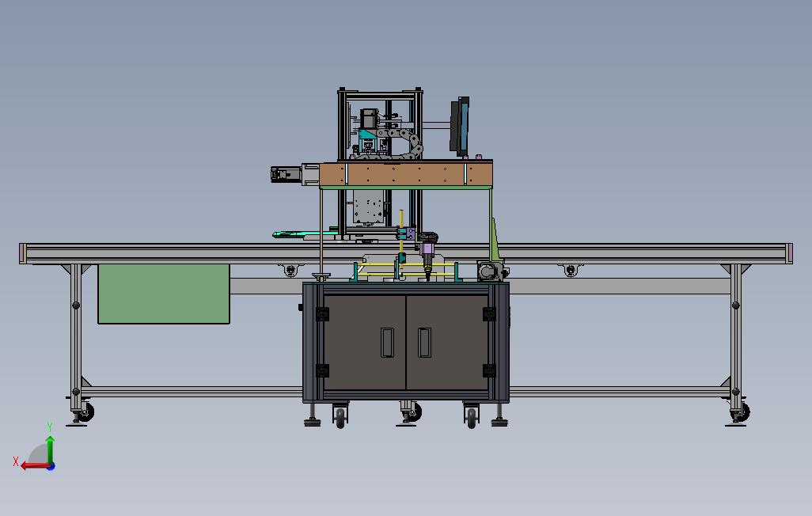Select the conveyor frame's far-right caster wheel
This screenshot has height=516, width=812.
[x=741, y=412]
